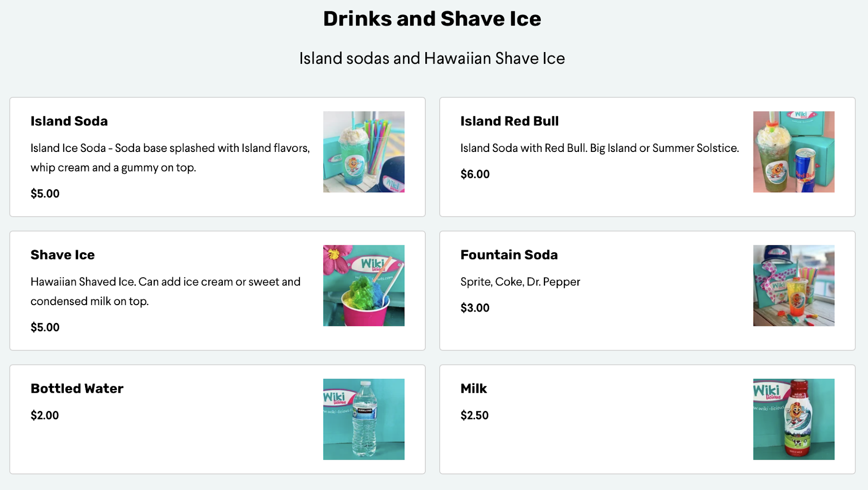Select the Bottled Water item title

(x=77, y=388)
